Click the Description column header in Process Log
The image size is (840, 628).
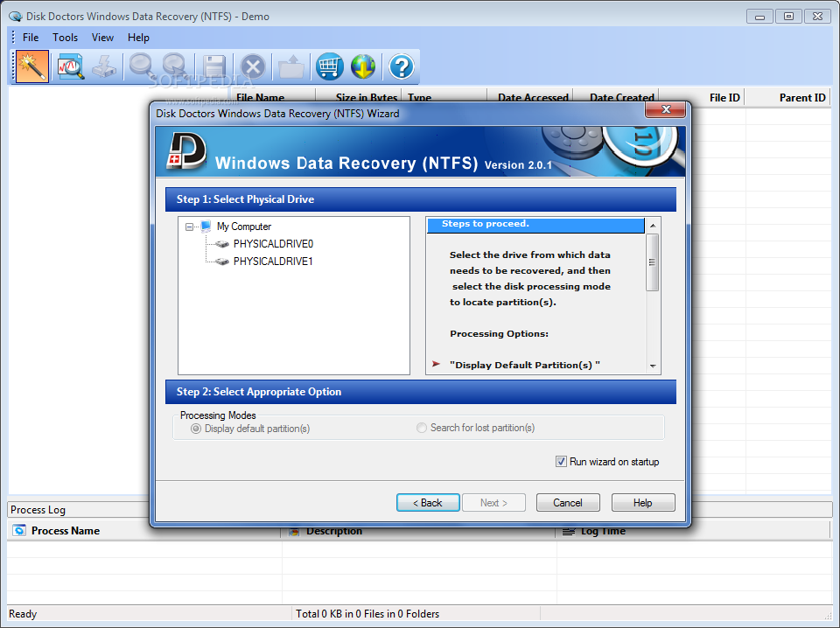pos(419,531)
